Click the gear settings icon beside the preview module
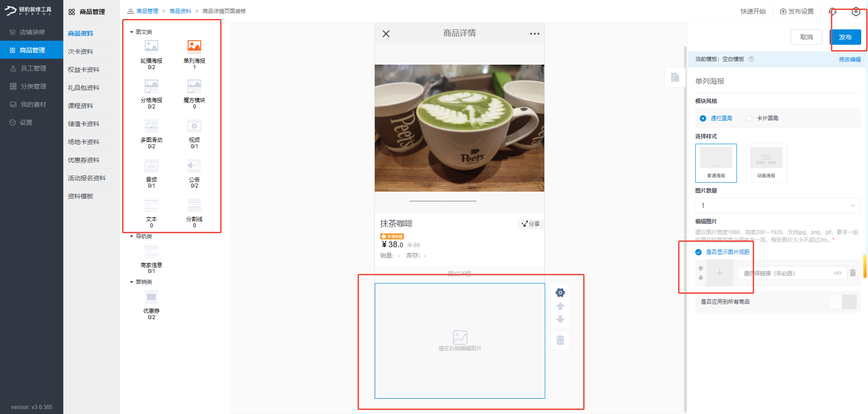 pyautogui.click(x=560, y=292)
